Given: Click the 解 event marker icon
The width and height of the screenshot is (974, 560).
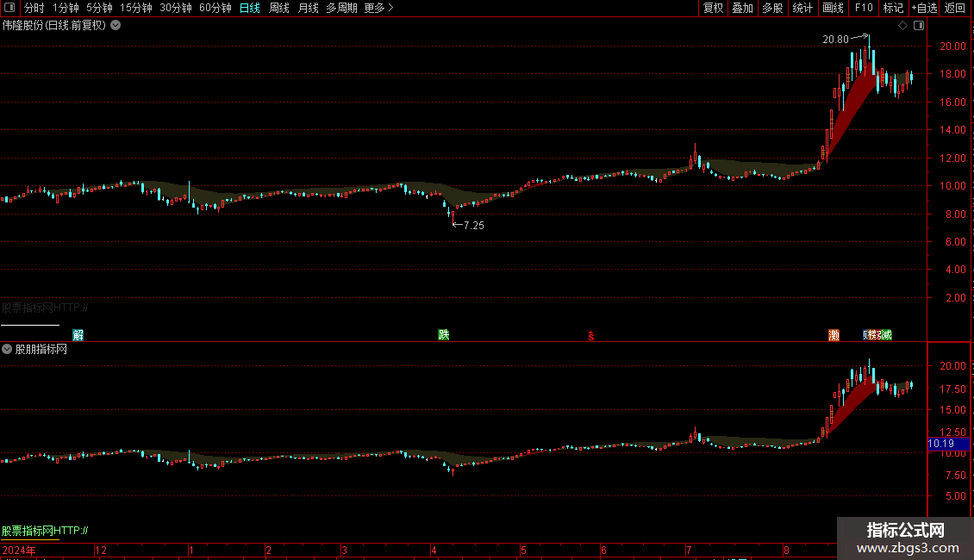Looking at the screenshot, I should [x=78, y=335].
